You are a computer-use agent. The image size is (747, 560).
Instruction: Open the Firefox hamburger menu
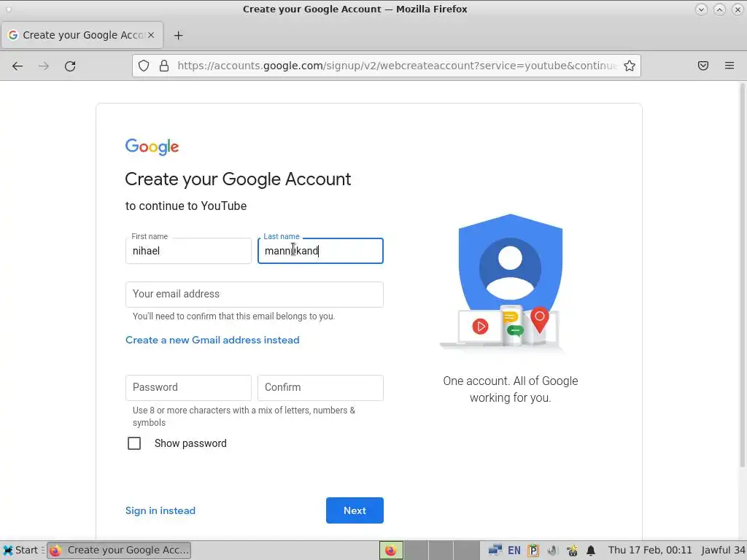coord(729,66)
